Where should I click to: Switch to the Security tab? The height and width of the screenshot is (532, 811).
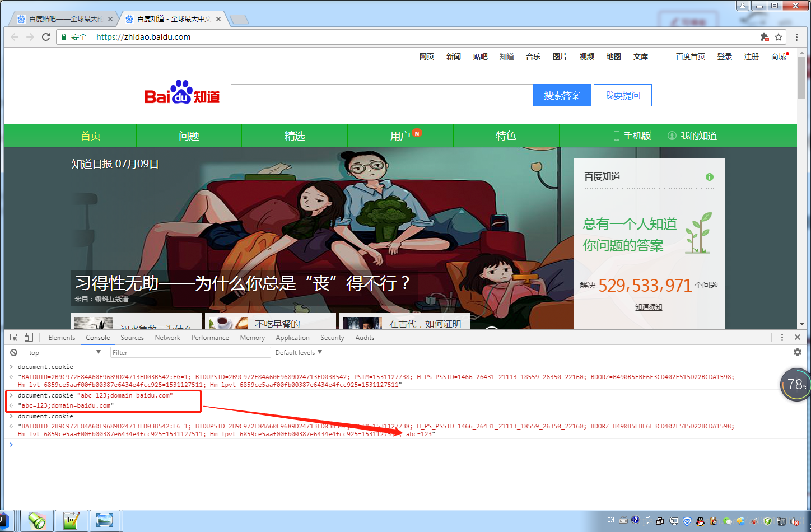(x=332, y=337)
